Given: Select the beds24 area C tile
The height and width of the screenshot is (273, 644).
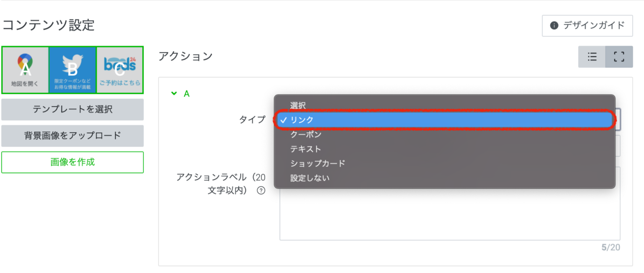Looking at the screenshot, I should tap(120, 70).
